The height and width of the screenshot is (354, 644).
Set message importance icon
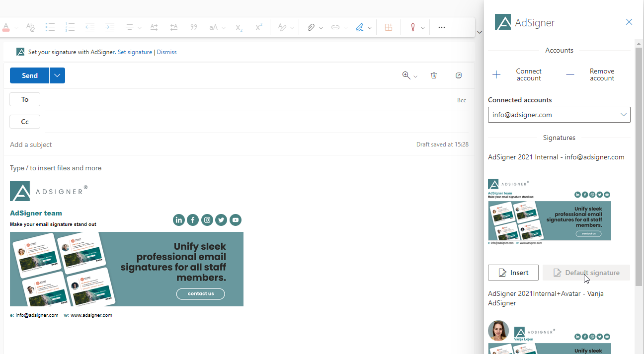tap(412, 27)
